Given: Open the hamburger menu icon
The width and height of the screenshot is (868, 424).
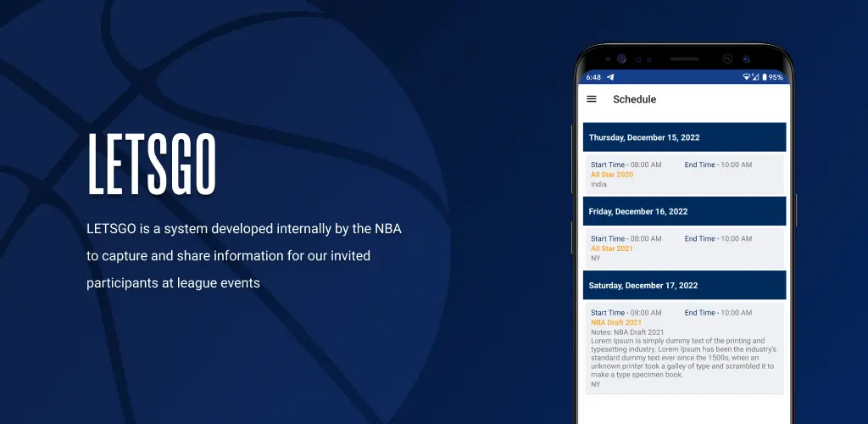Looking at the screenshot, I should 591,99.
